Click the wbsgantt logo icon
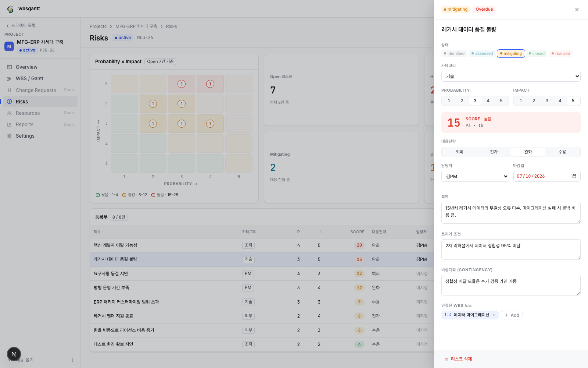The width and height of the screenshot is (588, 368). (10, 9)
